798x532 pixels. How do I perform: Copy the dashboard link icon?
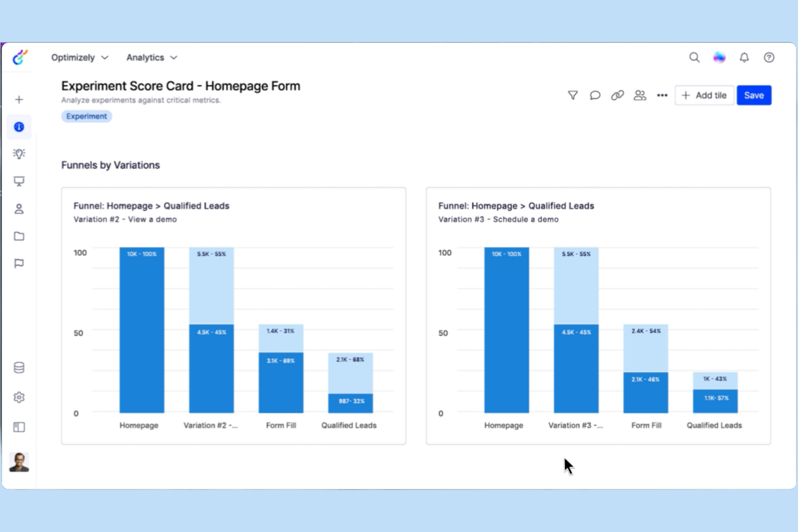coord(617,95)
